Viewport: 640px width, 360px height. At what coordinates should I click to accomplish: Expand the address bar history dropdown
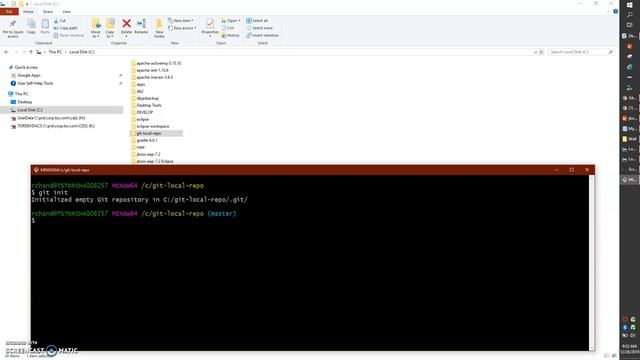tap(535, 52)
